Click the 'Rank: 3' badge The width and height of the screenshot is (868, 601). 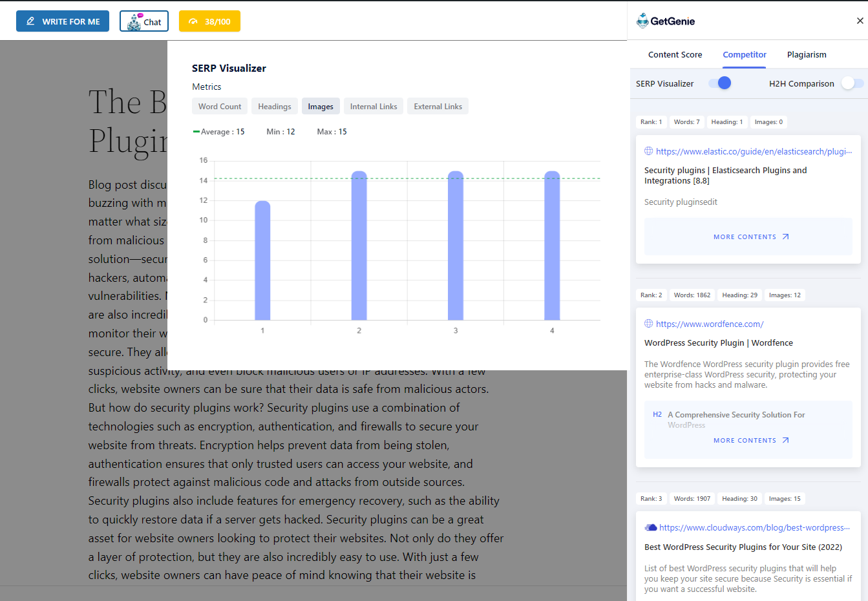click(x=651, y=498)
